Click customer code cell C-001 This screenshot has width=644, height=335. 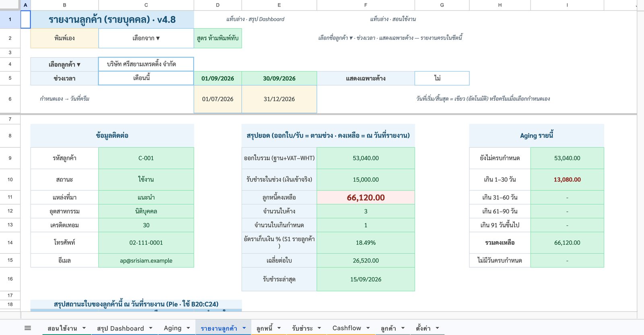(x=146, y=158)
